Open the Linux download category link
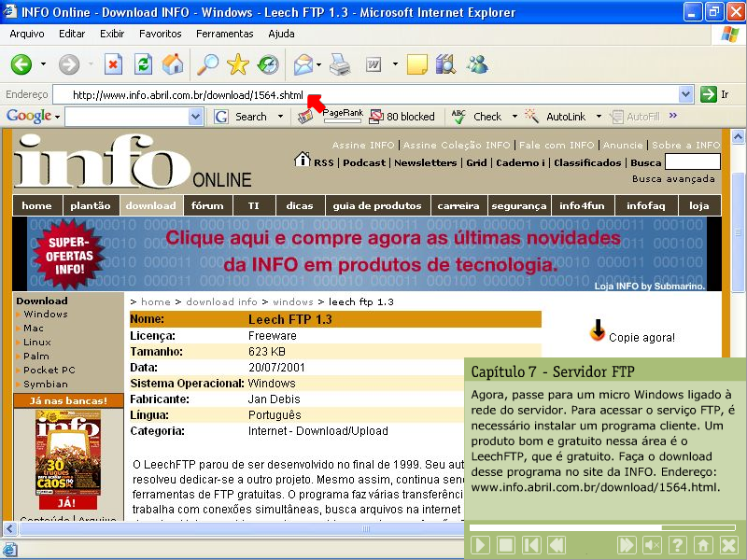Image resolution: width=747 pixels, height=560 pixels. coord(37,342)
